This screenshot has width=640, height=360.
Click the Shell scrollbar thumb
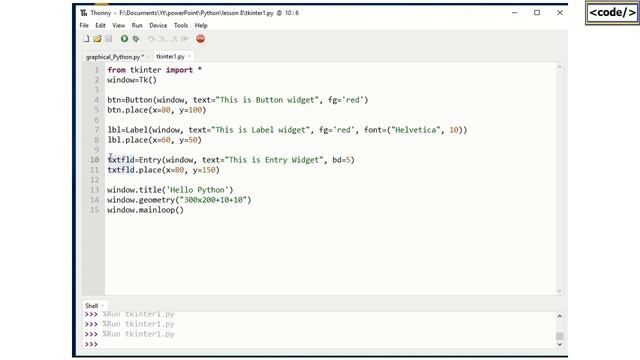pos(560,336)
